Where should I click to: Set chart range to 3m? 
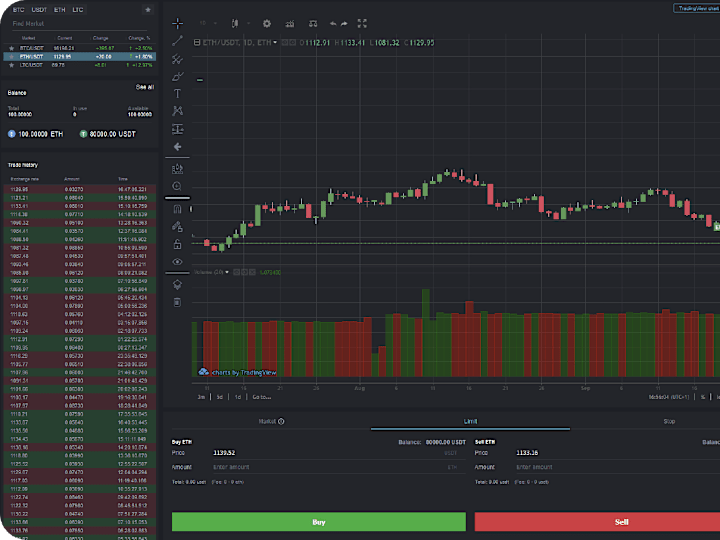pos(201,397)
